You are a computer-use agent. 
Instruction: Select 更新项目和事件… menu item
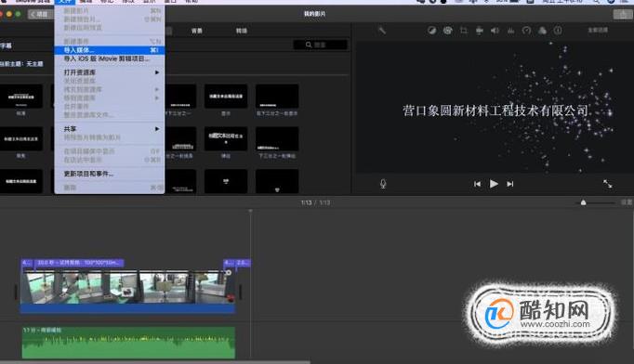click(x=109, y=174)
